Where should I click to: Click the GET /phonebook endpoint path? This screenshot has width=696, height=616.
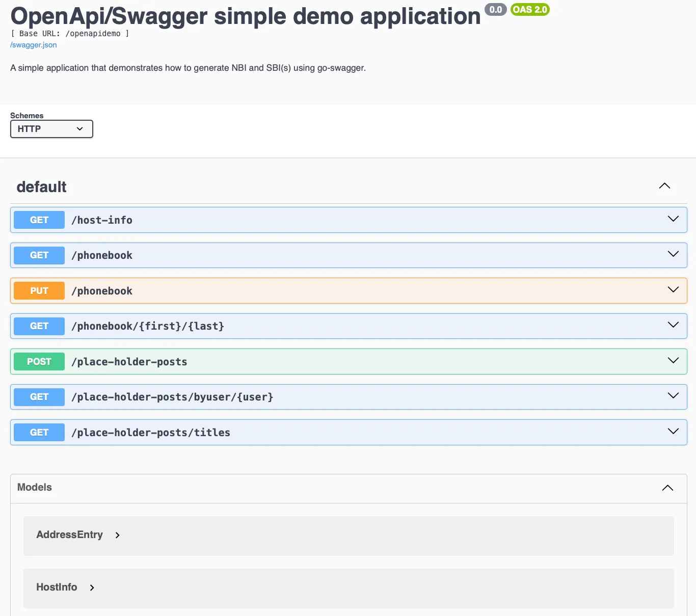pyautogui.click(x=102, y=255)
